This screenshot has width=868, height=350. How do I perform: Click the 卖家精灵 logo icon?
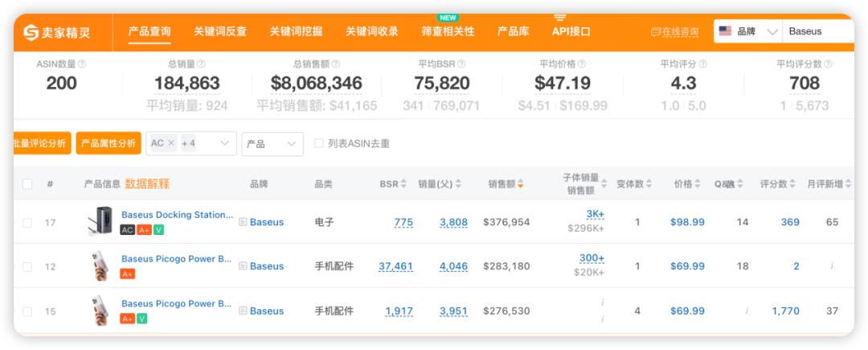click(x=31, y=32)
